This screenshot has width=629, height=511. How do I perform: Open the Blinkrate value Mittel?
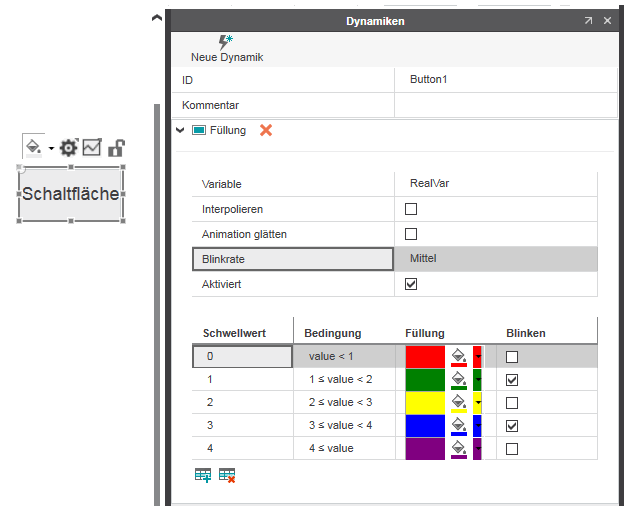pos(496,259)
